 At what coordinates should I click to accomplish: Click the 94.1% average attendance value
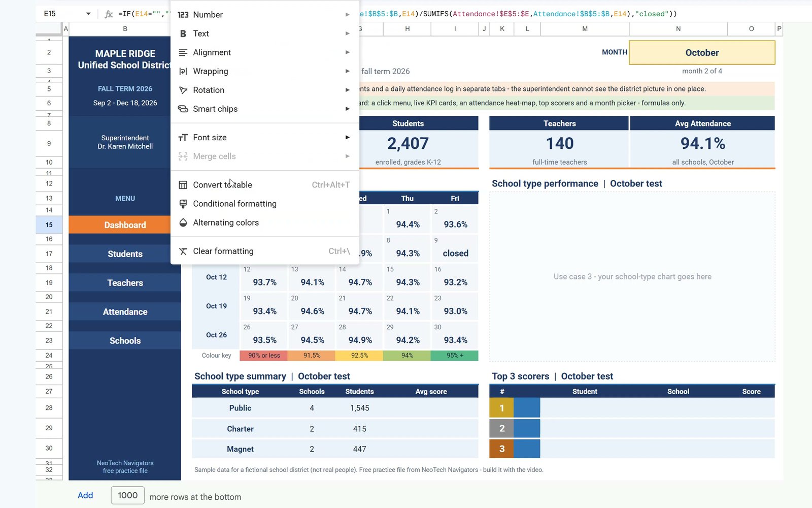pyautogui.click(x=703, y=144)
